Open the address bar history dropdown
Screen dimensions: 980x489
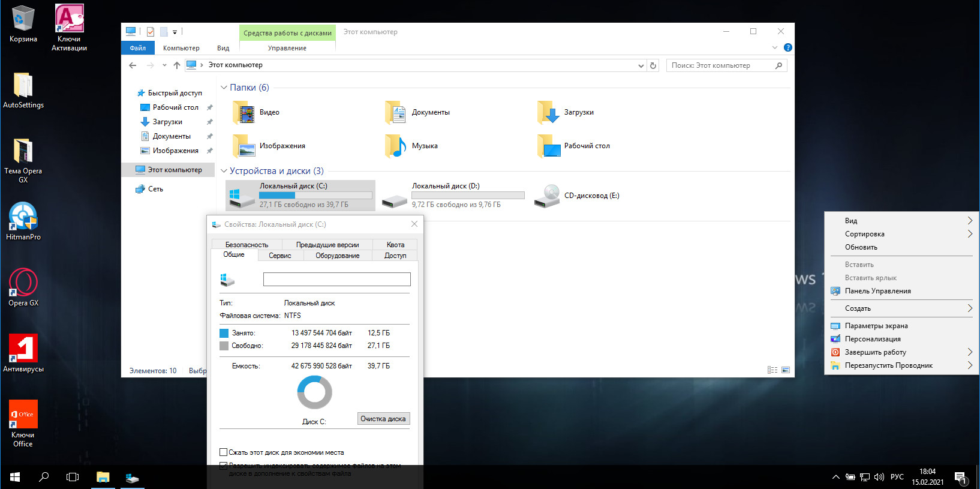click(x=641, y=65)
